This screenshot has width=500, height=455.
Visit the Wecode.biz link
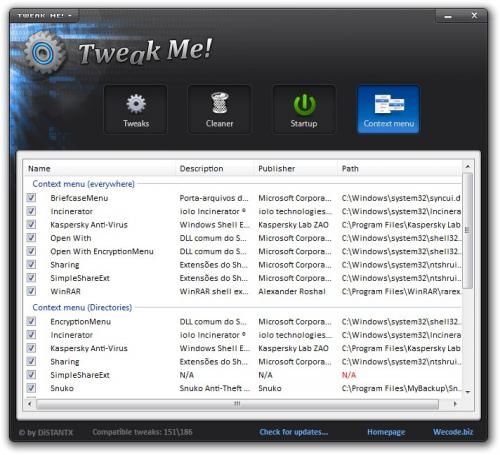coord(453,432)
